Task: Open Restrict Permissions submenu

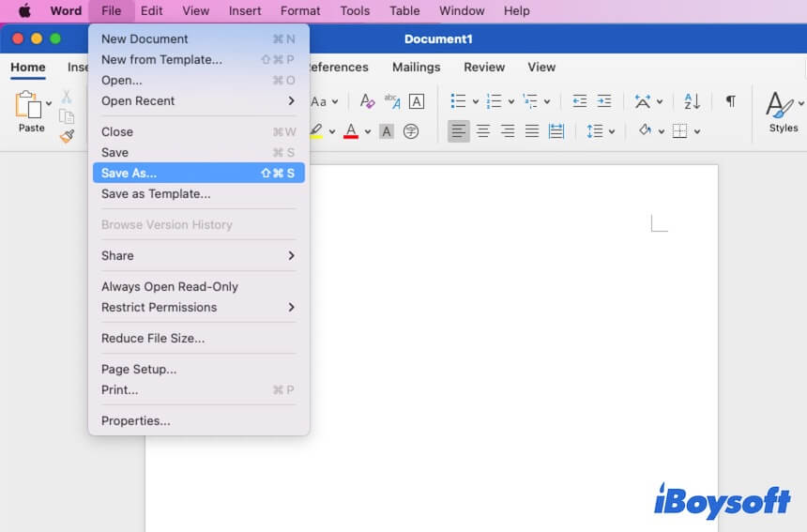Action: [199, 307]
